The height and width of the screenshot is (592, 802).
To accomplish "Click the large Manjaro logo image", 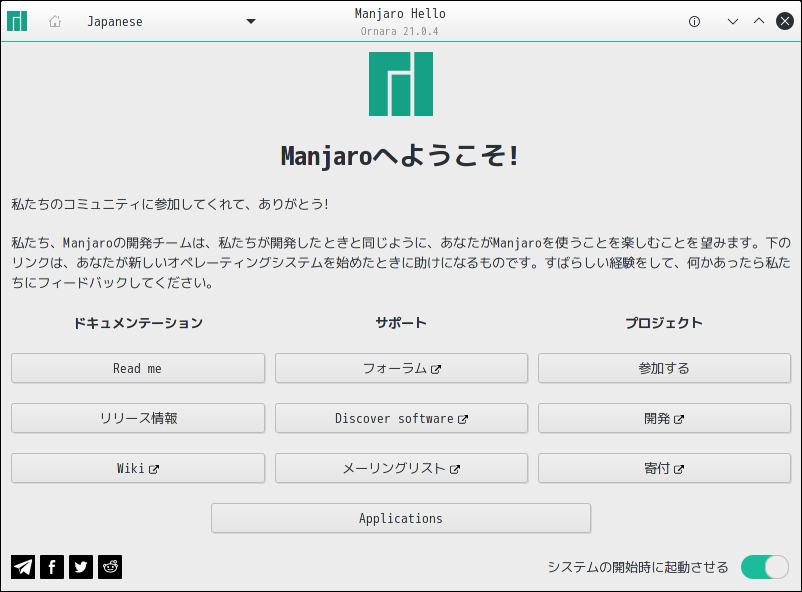I will (x=401, y=84).
